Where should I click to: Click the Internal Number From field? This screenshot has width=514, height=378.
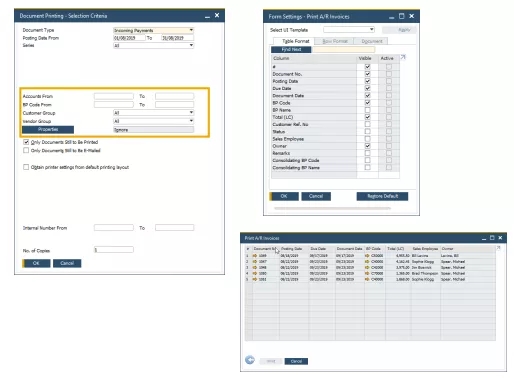pos(114,228)
